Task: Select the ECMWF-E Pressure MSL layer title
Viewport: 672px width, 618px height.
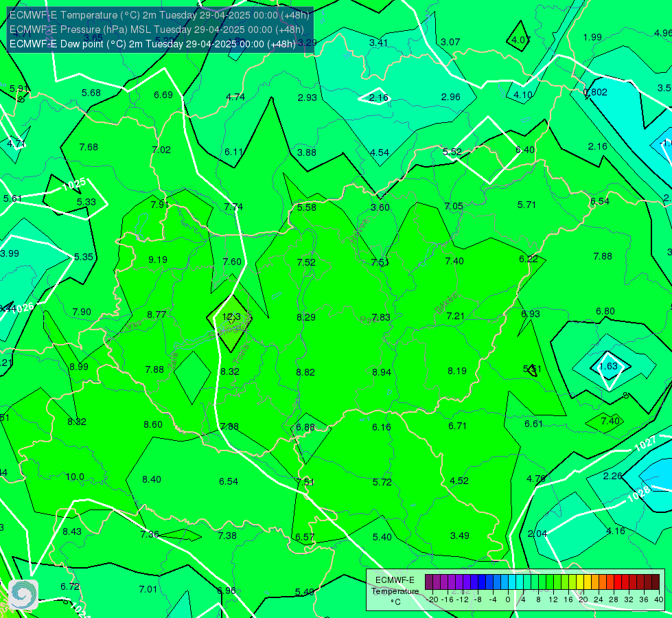Action: pyautogui.click(x=157, y=30)
